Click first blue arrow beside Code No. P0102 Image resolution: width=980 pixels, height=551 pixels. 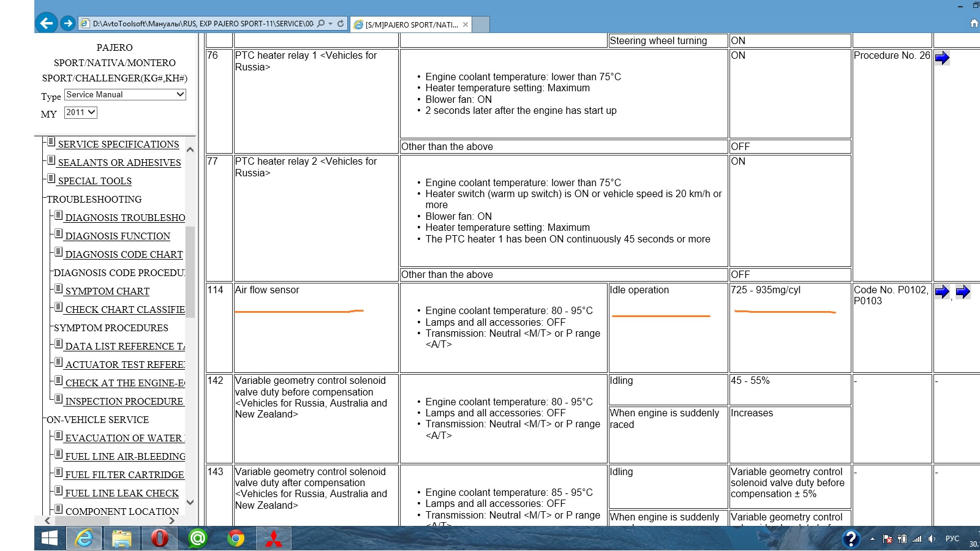click(x=942, y=292)
